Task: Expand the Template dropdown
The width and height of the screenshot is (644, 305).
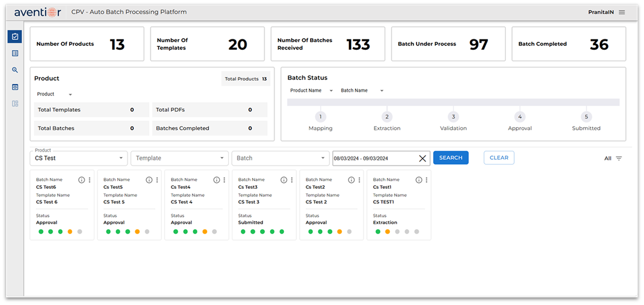Action: [x=221, y=158]
